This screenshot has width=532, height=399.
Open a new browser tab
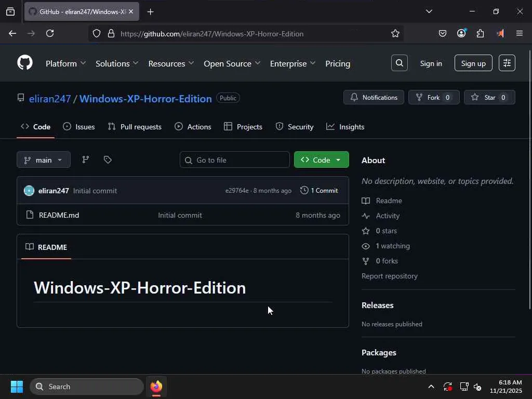(150, 12)
